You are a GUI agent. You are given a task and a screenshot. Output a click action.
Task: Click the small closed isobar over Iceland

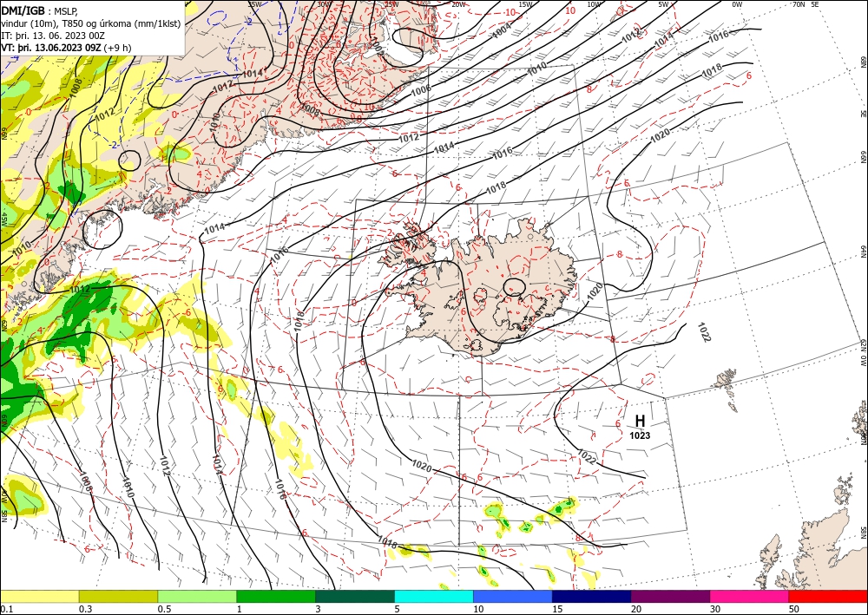(x=514, y=286)
